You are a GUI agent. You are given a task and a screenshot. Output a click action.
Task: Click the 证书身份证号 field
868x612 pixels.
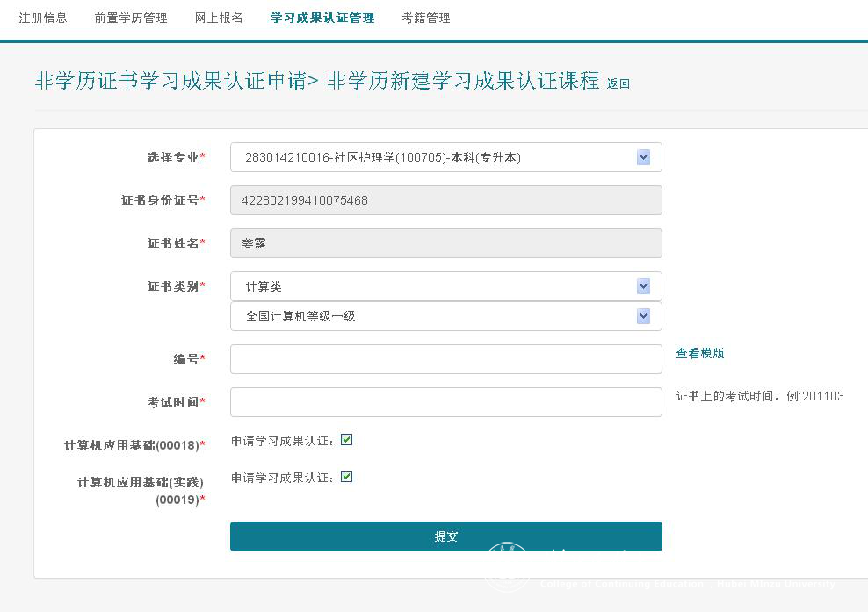pyautogui.click(x=445, y=200)
